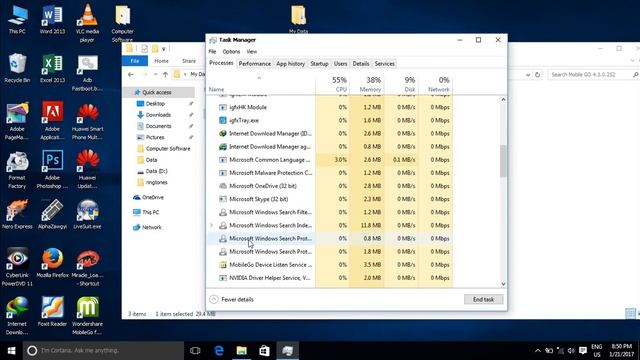Select Microsoft Skype (32 bit) process
This screenshot has width=640, height=360.
click(x=330, y=199)
